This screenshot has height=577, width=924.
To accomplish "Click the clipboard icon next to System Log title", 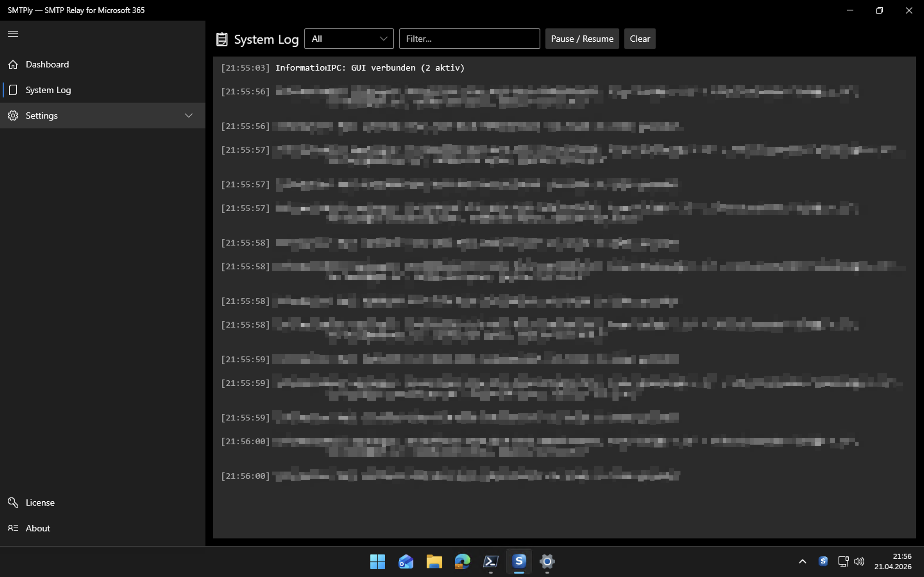I will [x=222, y=38].
